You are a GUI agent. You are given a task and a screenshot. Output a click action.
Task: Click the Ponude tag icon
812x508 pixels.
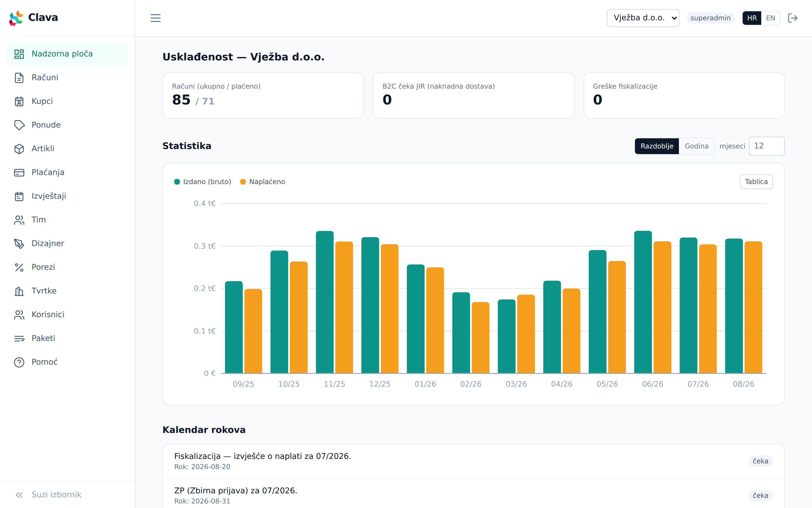(x=19, y=125)
